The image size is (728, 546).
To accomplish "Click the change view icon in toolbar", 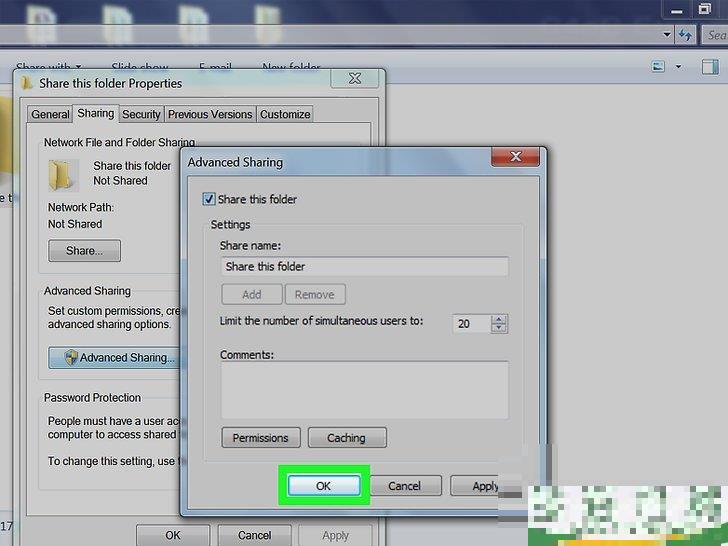I will (x=658, y=67).
